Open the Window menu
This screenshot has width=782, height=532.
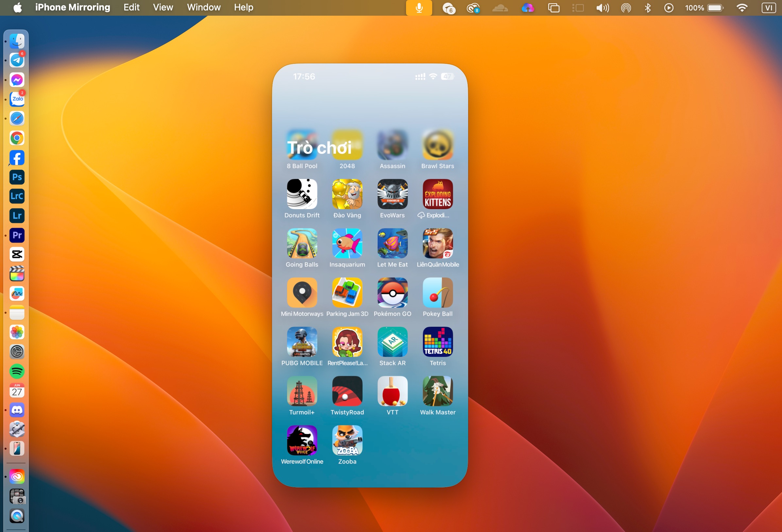click(x=204, y=8)
